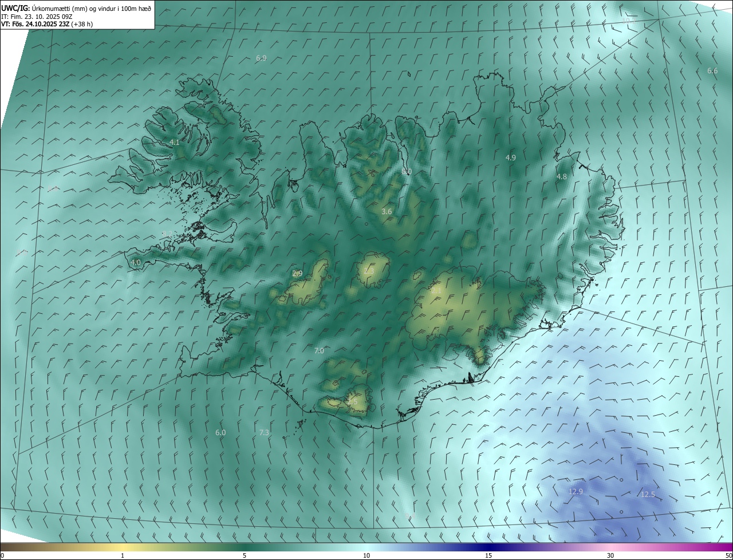The image size is (733, 560).
Task: Click the 2.5 value on Mýrdalsjökull glacier
Action: (352, 402)
